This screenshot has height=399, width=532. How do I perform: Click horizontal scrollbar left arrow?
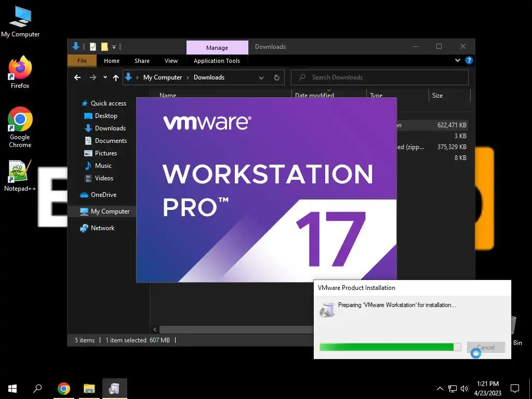(x=155, y=329)
